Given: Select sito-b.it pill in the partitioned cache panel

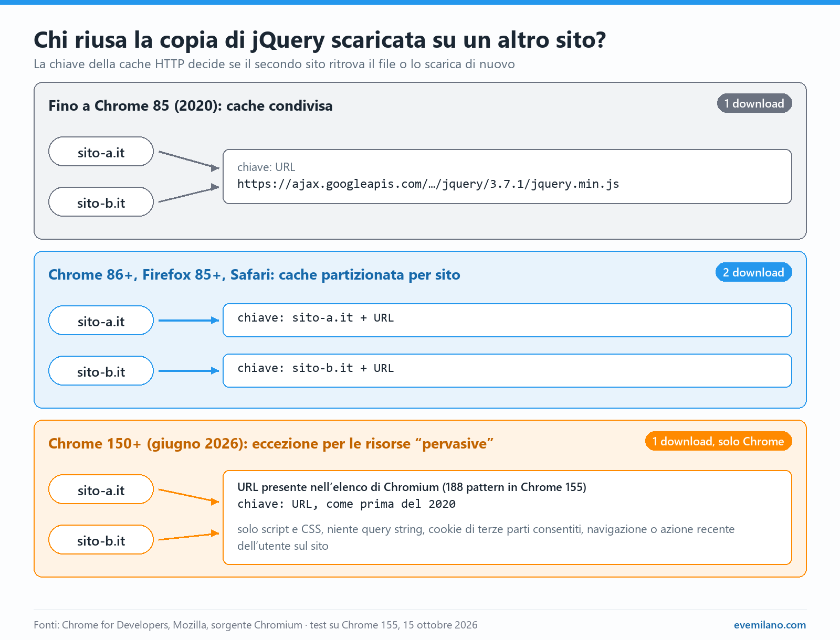Looking at the screenshot, I should pos(101,371).
